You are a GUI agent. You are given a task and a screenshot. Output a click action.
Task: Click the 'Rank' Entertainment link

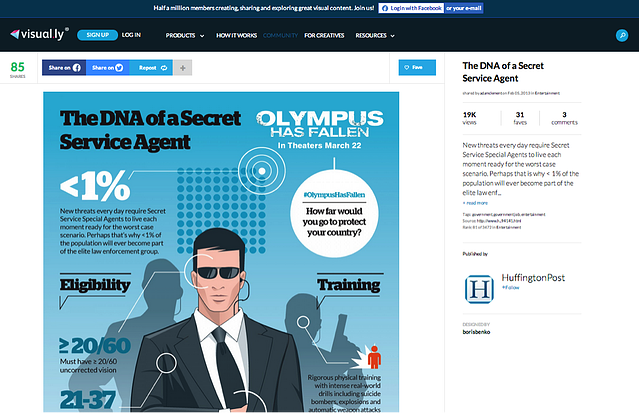click(509, 227)
